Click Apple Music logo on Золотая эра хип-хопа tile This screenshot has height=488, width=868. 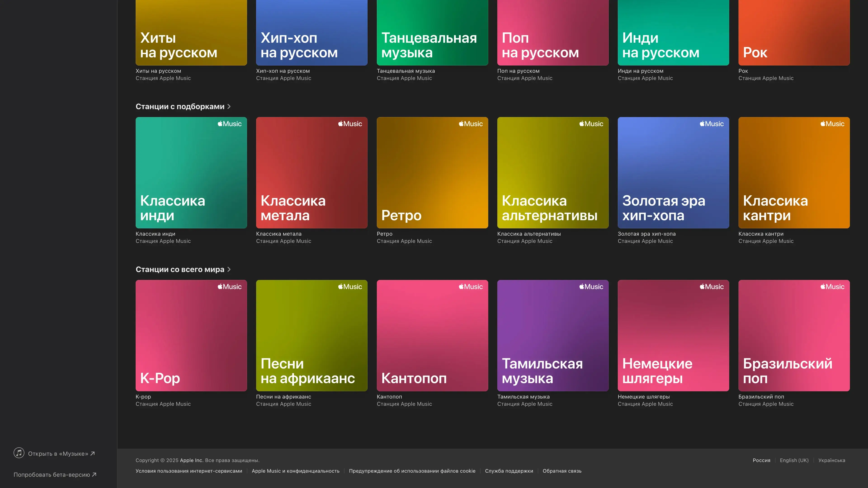(712, 124)
